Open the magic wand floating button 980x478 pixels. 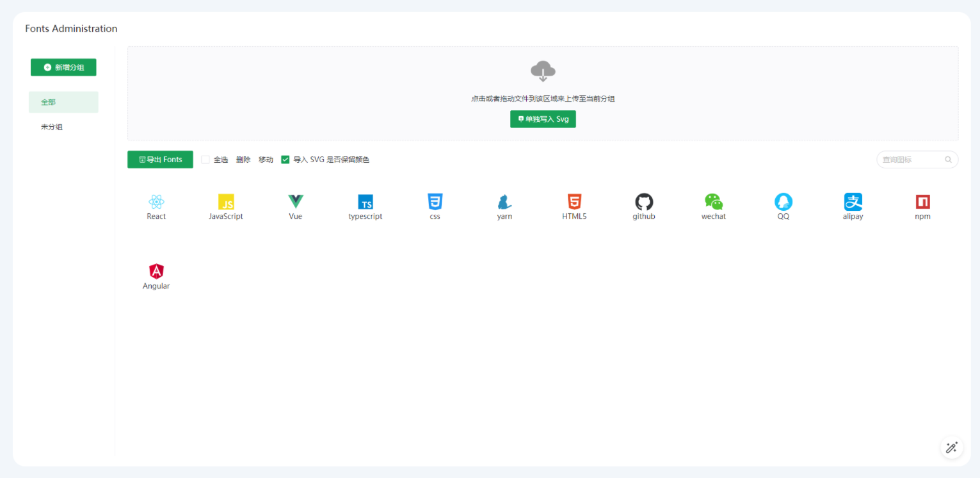point(951,447)
